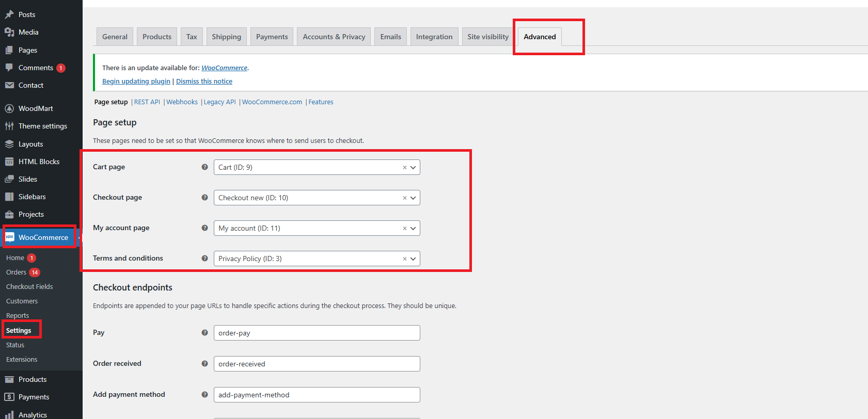Click help icon beside Terms and conditions
Viewport: 868px width, 419px height.
coord(204,258)
